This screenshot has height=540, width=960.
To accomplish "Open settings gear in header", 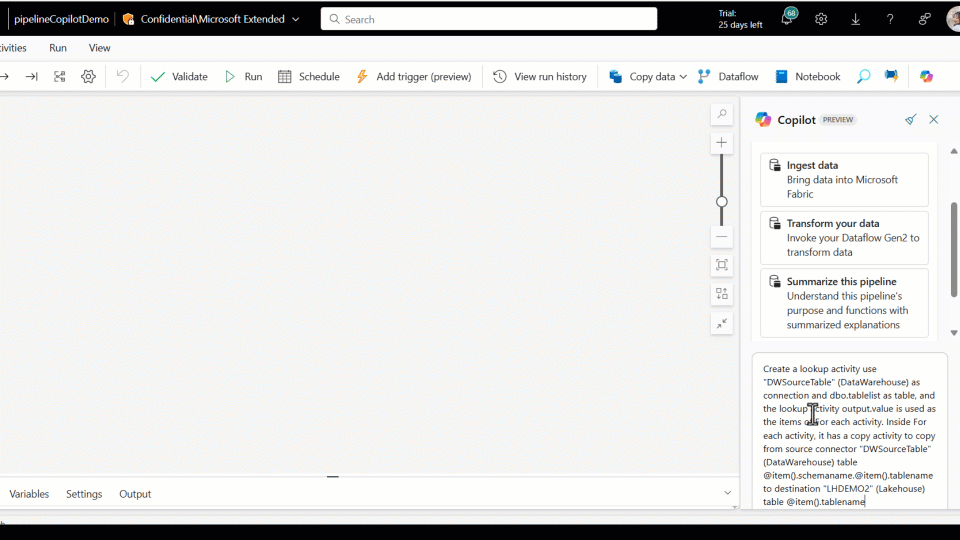I will coord(821,20).
